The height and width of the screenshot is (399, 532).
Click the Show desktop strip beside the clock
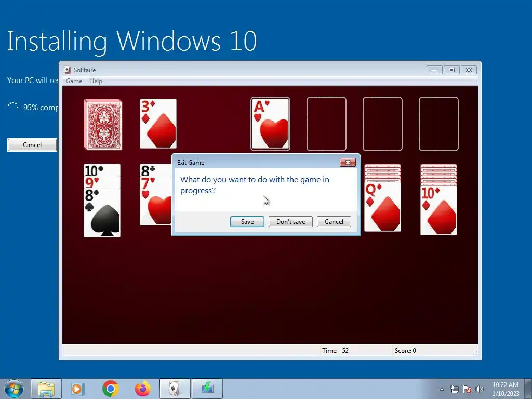pyautogui.click(x=528, y=389)
